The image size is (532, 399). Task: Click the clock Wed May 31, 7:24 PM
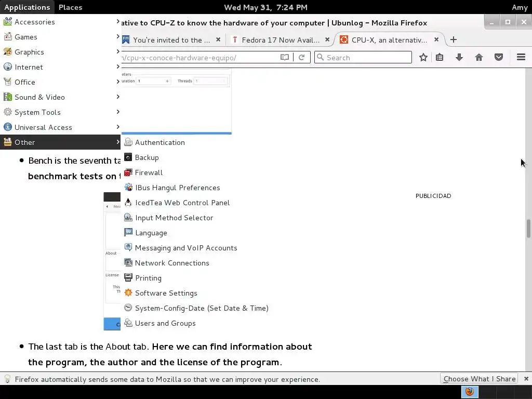(265, 7)
